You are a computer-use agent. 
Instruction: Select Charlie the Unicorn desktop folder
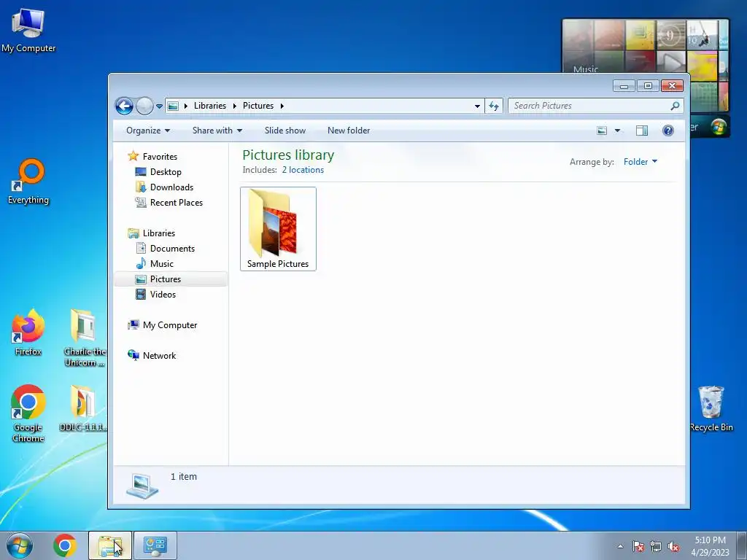point(85,338)
